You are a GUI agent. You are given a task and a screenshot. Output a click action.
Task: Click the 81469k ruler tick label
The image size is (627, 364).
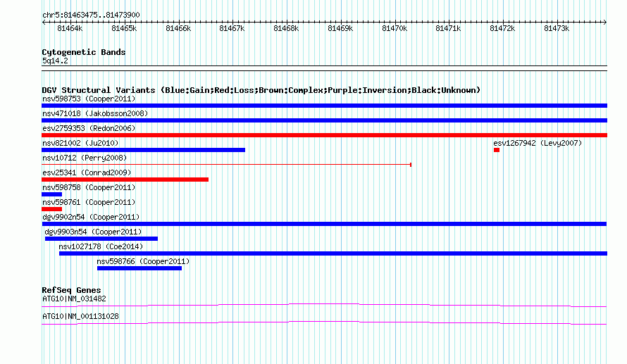(x=340, y=28)
